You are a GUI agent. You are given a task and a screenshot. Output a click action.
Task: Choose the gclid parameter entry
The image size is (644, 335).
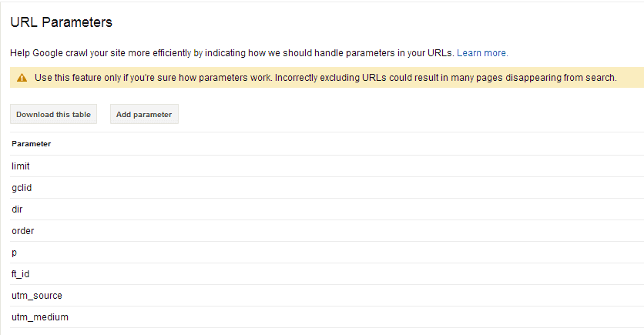pos(327,188)
